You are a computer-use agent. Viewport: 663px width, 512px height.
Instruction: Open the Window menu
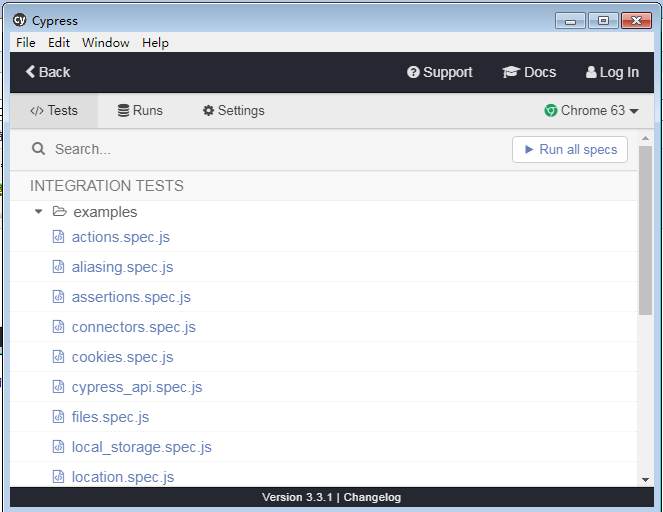click(105, 43)
